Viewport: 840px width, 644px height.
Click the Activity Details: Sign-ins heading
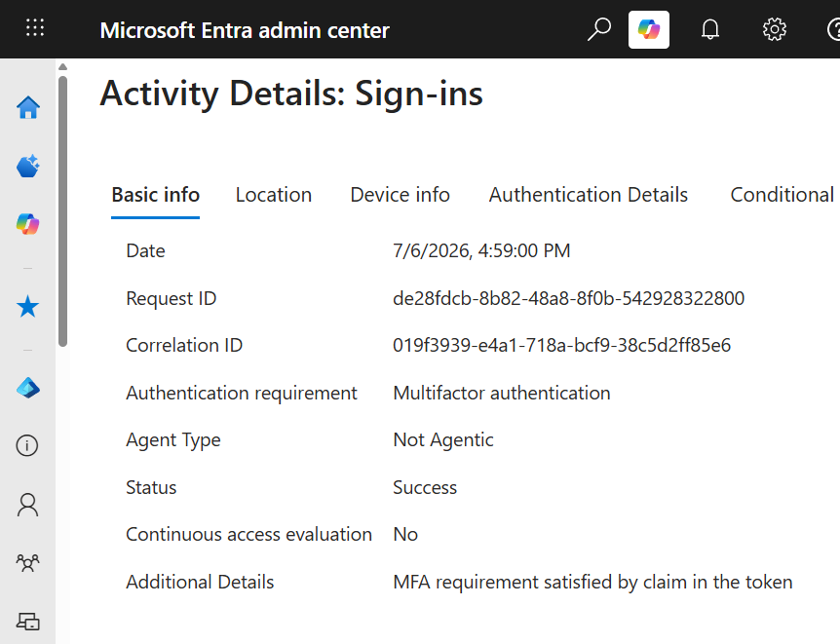click(291, 94)
